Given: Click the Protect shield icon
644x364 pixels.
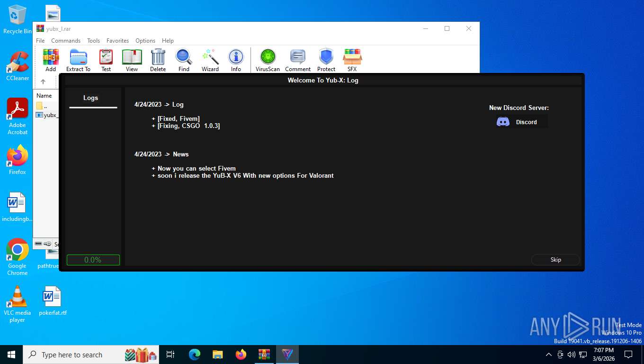Looking at the screenshot, I should pos(326,60).
